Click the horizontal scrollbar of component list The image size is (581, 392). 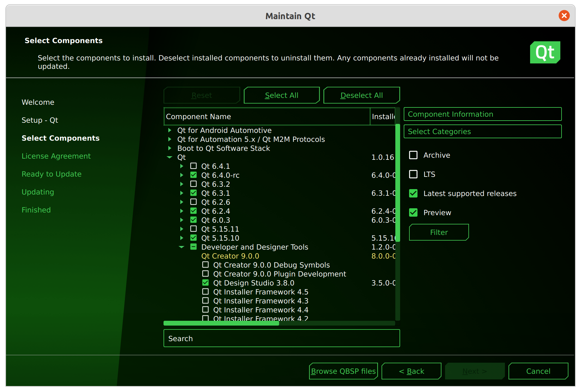click(x=221, y=323)
